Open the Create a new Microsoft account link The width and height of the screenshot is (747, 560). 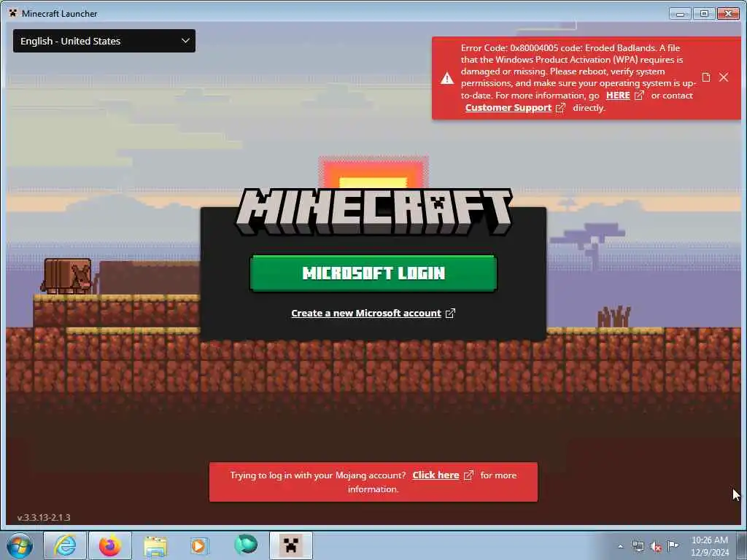tap(366, 314)
